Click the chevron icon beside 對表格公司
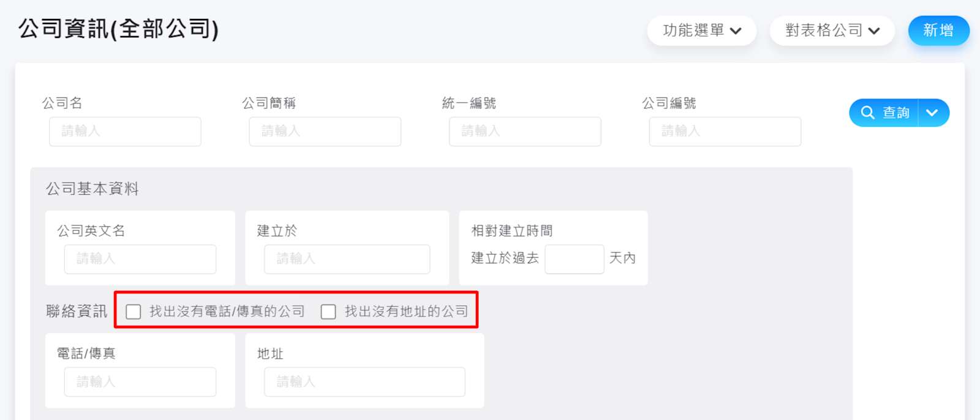The width and height of the screenshot is (980, 420). [874, 31]
